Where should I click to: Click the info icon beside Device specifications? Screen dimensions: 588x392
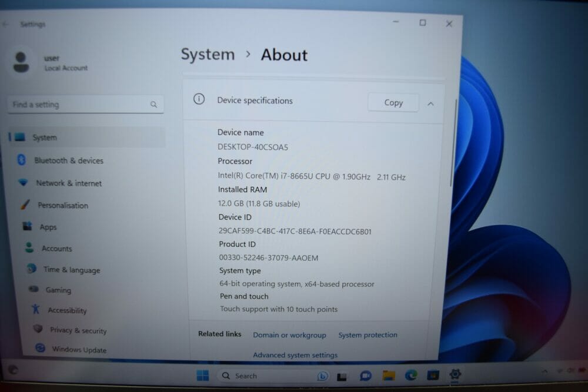coord(199,99)
